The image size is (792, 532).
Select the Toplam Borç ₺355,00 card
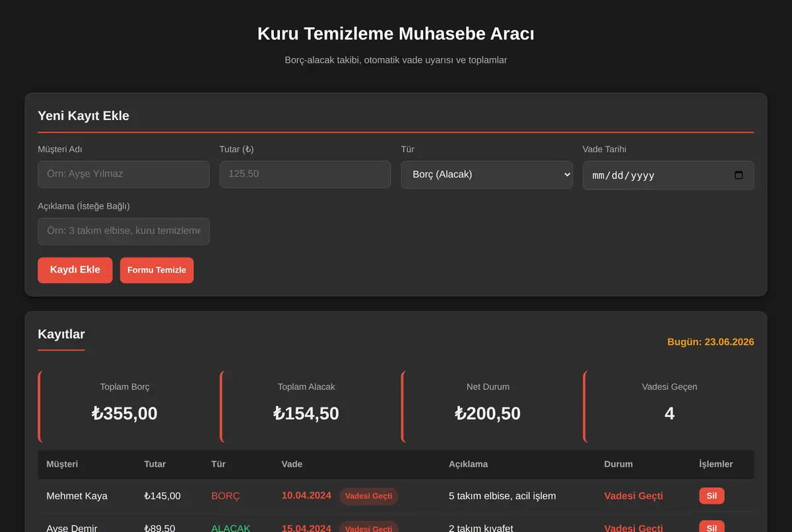[124, 407]
